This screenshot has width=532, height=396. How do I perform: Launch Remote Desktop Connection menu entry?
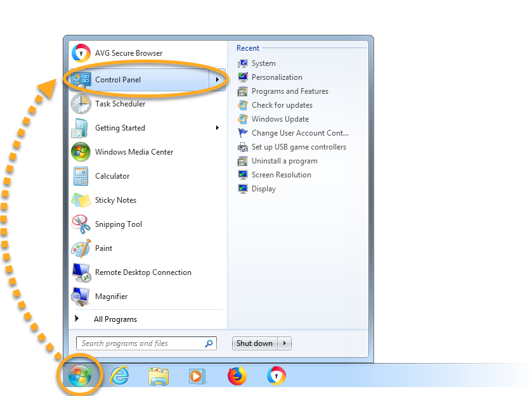tap(148, 272)
